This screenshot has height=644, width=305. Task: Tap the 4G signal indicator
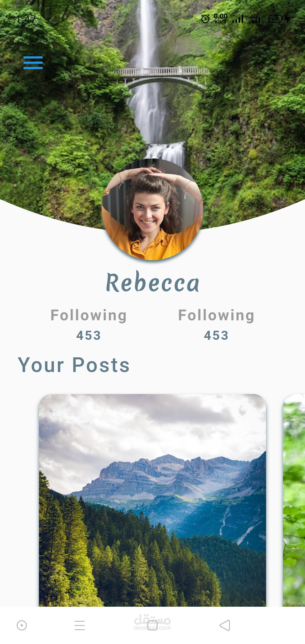(x=255, y=19)
